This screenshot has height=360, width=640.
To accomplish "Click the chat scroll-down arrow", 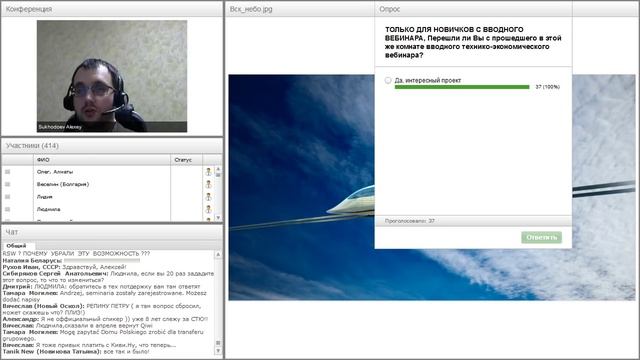I will (x=218, y=351).
